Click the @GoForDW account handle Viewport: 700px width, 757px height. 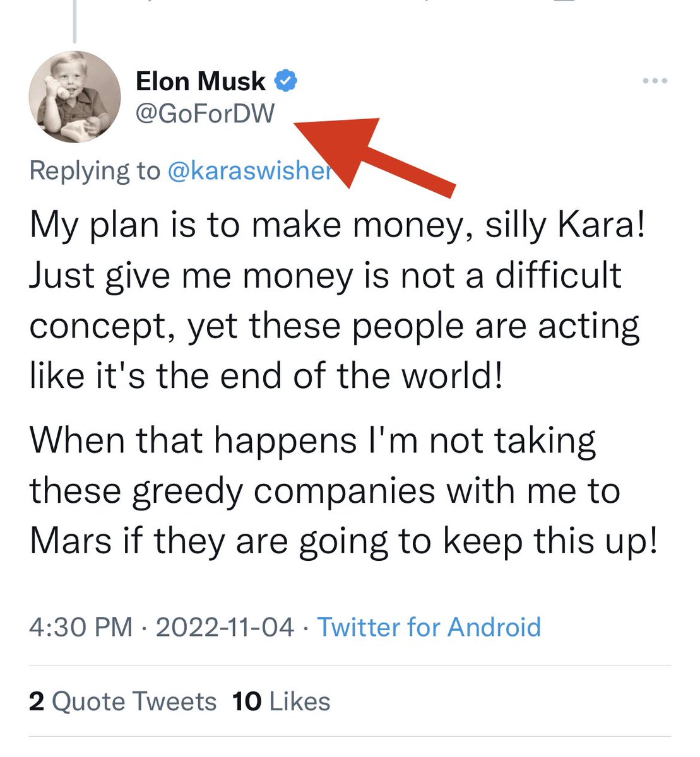click(x=205, y=113)
